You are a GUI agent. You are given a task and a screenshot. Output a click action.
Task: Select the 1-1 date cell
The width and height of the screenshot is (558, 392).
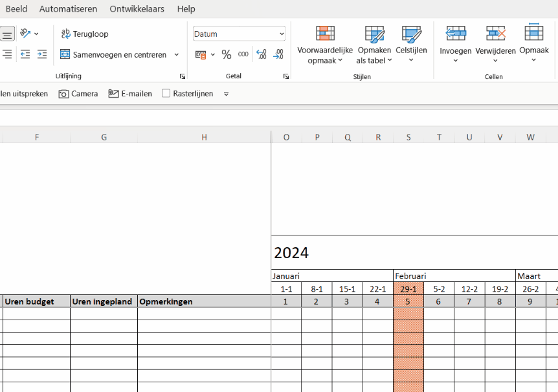tap(287, 289)
